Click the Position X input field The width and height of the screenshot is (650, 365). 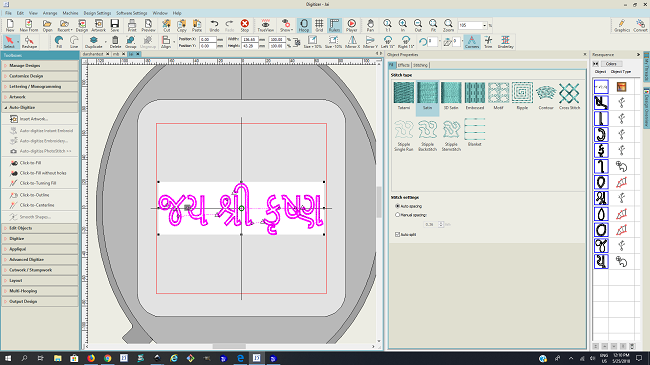point(208,39)
